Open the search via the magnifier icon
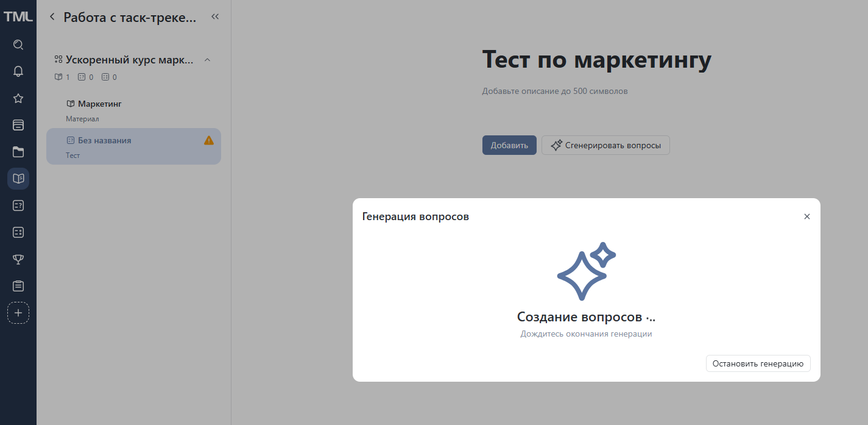 (18, 44)
